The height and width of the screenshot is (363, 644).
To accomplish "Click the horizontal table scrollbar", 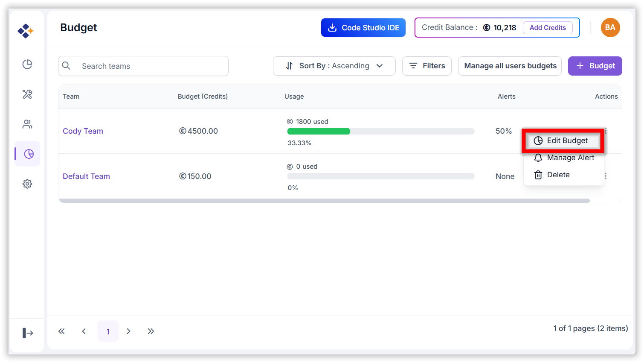I will pyautogui.click(x=324, y=201).
